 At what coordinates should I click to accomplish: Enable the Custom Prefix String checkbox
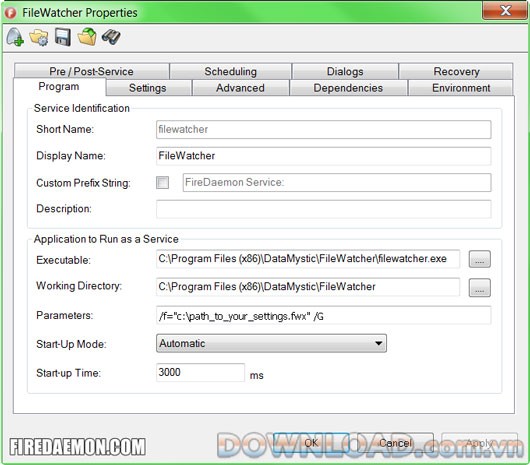click(163, 182)
